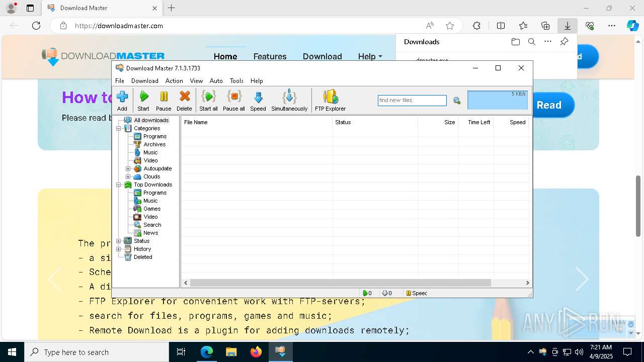Collapse the Top Downloads tree node
Viewport: 644px width, 362px height.
pyautogui.click(x=119, y=185)
